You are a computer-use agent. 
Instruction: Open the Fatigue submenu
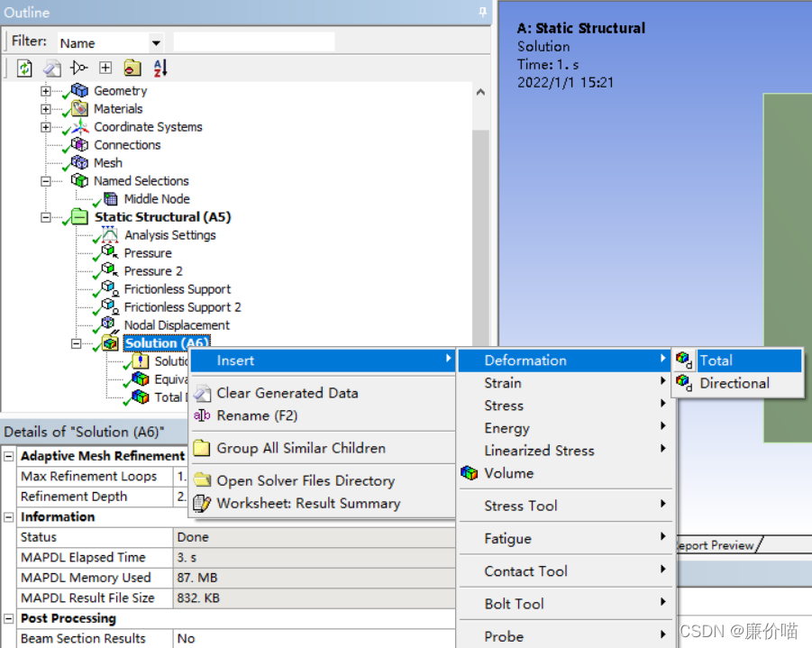tap(565, 539)
